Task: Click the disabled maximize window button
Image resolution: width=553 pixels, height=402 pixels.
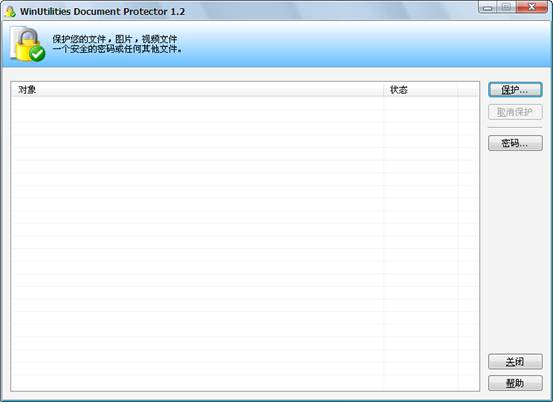Action: point(506,7)
